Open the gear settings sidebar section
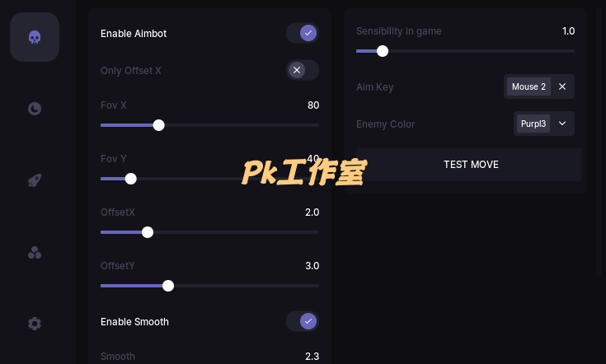 tap(35, 324)
